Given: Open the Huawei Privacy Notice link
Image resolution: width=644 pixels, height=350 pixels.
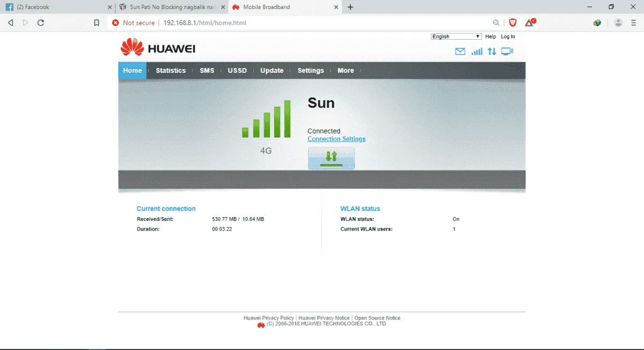Looking at the screenshot, I should tap(324, 318).
